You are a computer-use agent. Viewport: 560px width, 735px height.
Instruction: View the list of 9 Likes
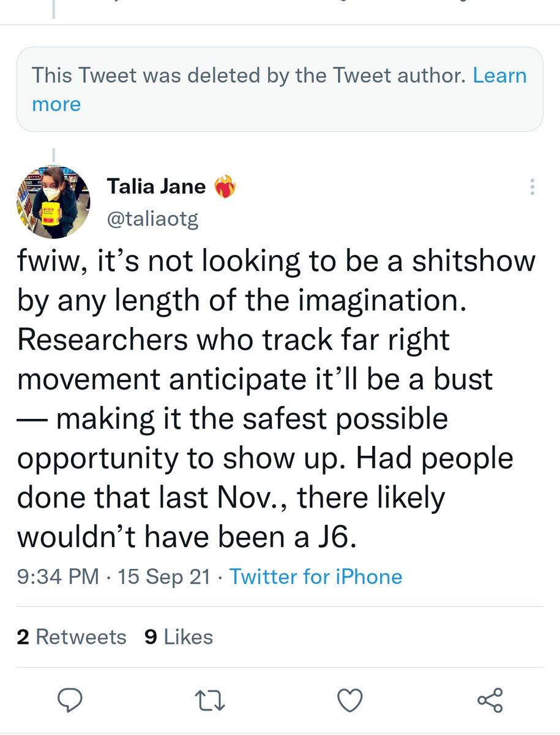(179, 637)
